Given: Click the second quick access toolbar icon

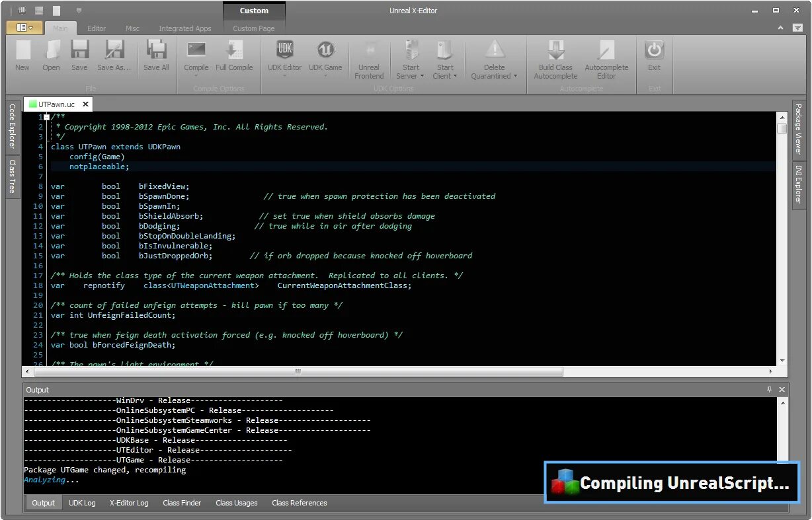Looking at the screenshot, I should [x=40, y=11].
